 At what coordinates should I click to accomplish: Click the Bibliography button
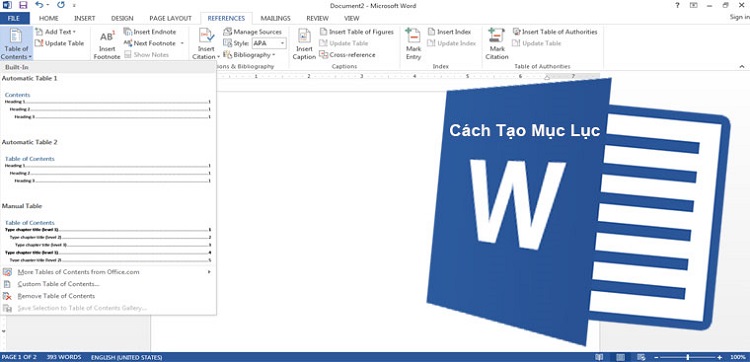tap(249, 55)
